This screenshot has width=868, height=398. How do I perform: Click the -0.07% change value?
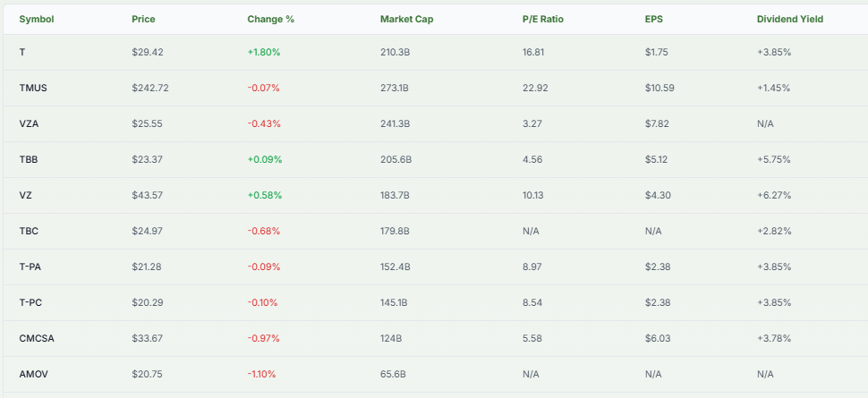pos(263,88)
